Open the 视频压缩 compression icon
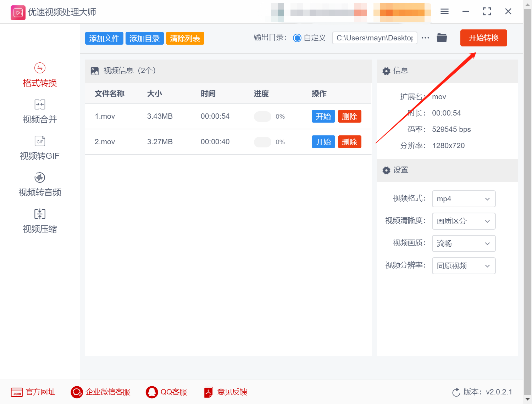Viewport: 532px width, 404px height. [40, 214]
